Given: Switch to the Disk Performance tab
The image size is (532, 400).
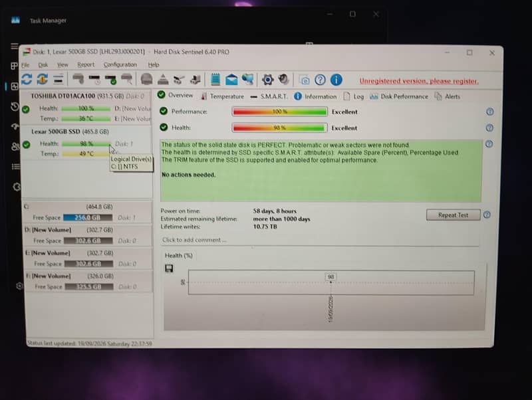Looking at the screenshot, I should coord(399,96).
